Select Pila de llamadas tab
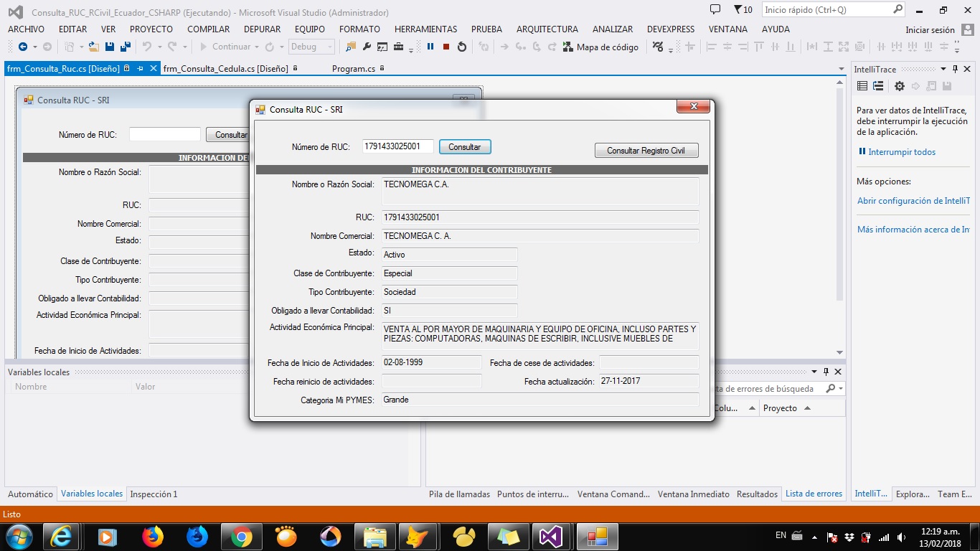980x551 pixels. pos(459,494)
